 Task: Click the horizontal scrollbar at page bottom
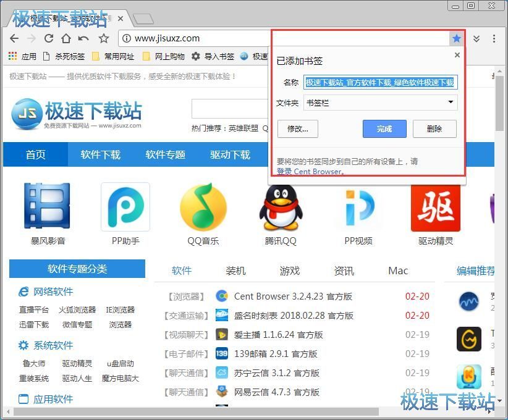pos(196,411)
